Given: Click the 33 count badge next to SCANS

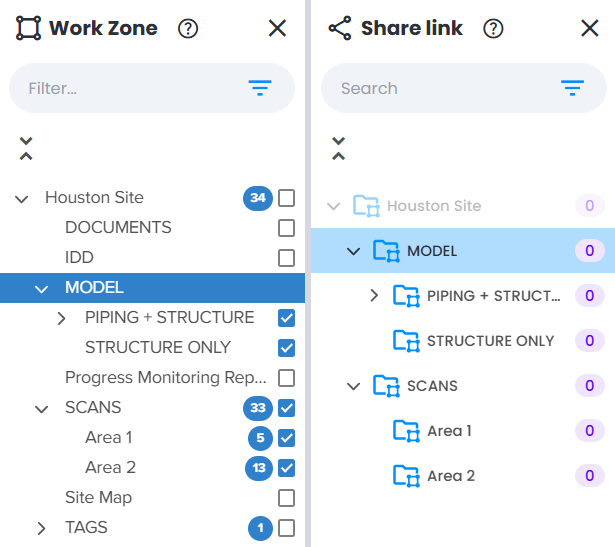Looking at the screenshot, I should point(258,408).
